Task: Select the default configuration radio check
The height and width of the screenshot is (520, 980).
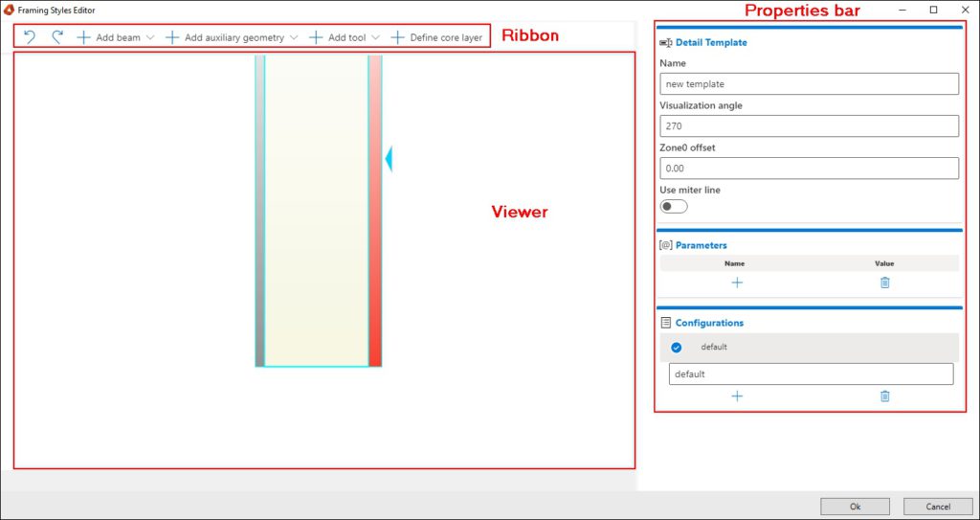Action: point(677,348)
